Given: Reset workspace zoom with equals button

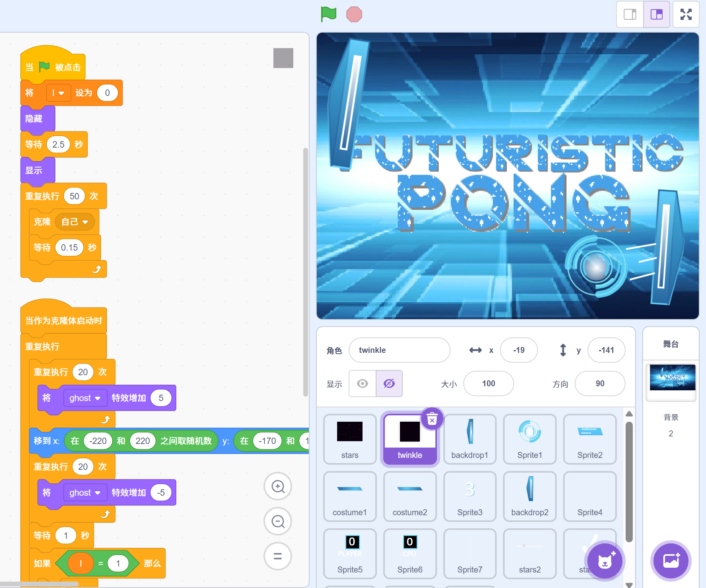Looking at the screenshot, I should pos(278,556).
